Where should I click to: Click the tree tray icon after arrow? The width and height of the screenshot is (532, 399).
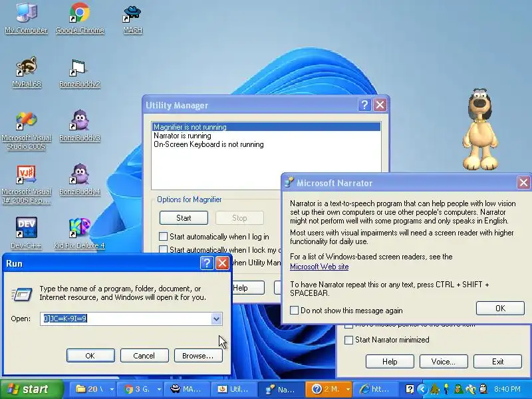pos(435,389)
